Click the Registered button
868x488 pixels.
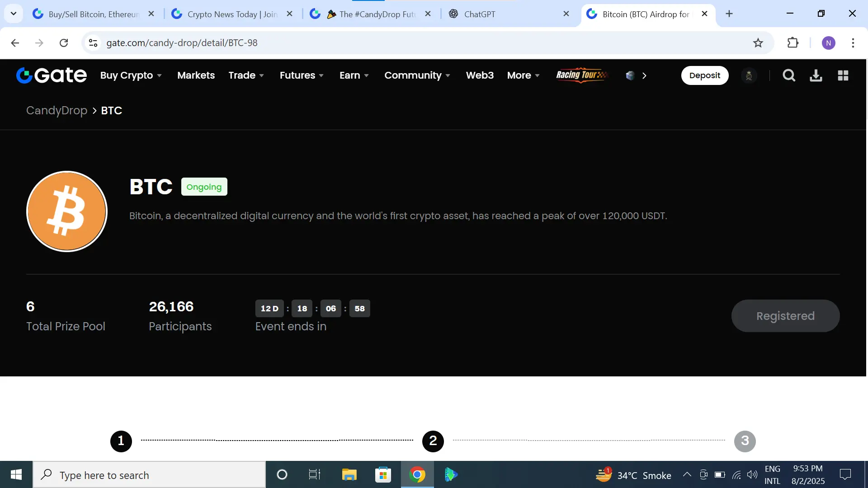point(785,316)
